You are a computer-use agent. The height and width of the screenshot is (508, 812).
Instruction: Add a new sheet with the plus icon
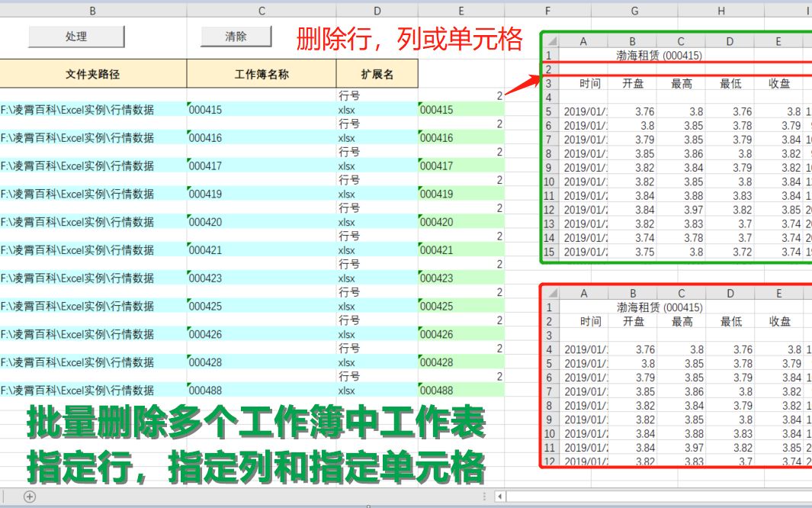tap(30, 497)
